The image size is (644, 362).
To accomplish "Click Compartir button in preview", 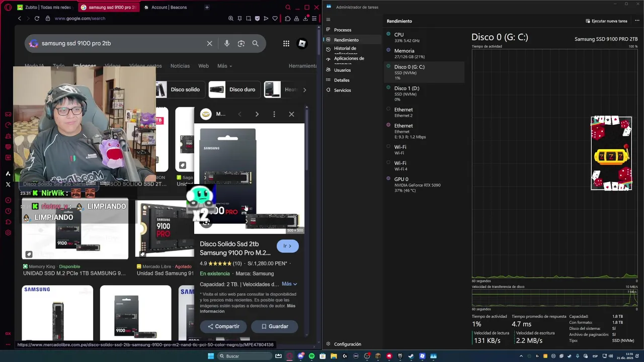I will pyautogui.click(x=223, y=326).
